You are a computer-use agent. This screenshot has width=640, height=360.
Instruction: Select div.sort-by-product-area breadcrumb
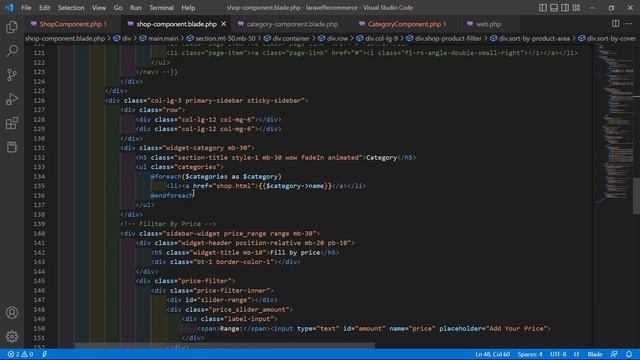click(534, 38)
